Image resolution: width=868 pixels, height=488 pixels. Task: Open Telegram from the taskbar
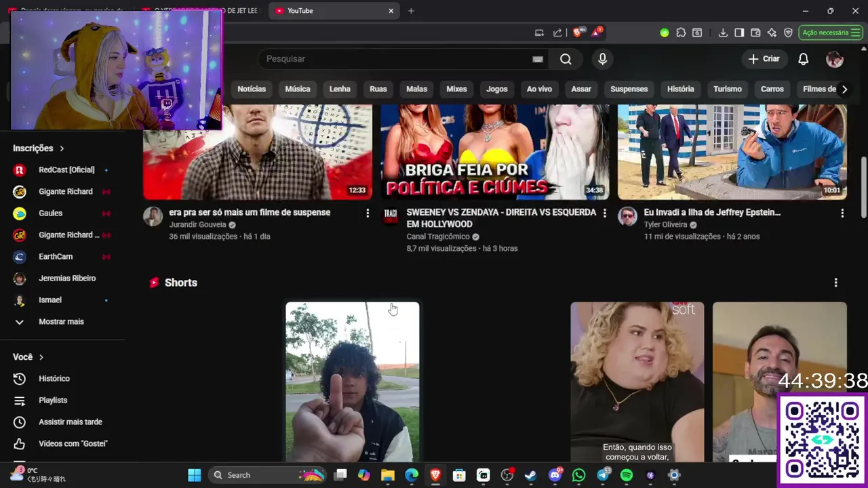coord(603,475)
